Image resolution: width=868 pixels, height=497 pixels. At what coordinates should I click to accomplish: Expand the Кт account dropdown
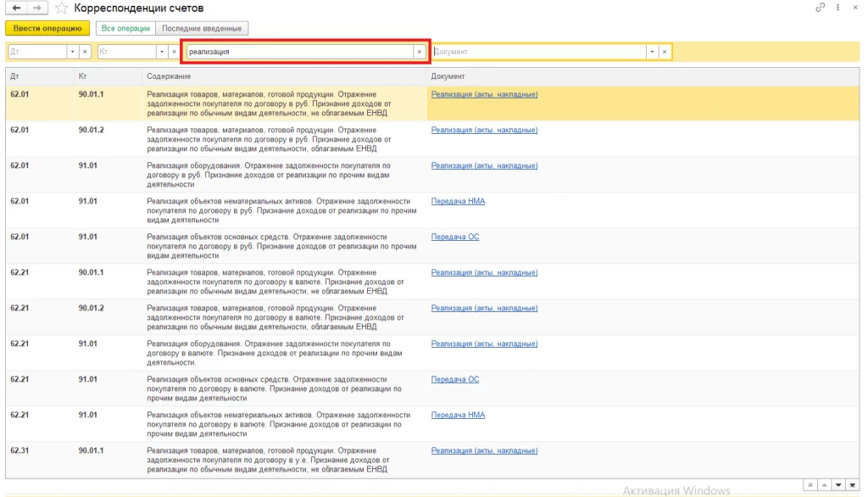point(162,52)
